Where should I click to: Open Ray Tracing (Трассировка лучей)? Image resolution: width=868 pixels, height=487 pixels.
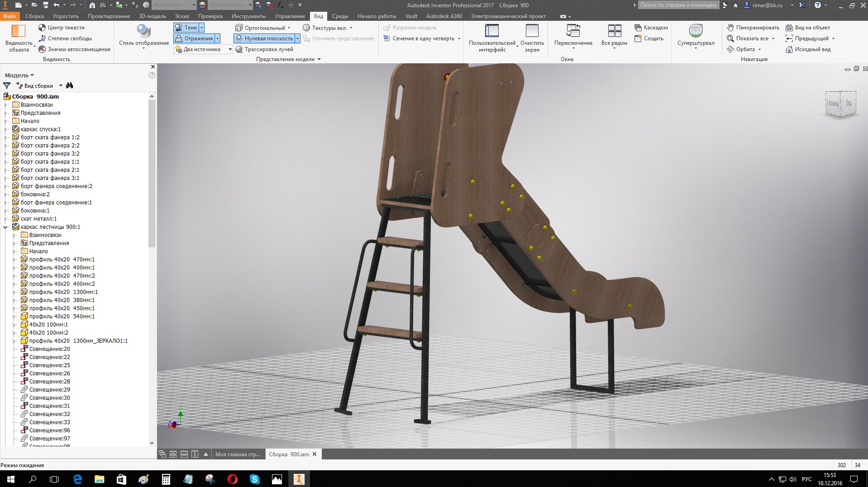pyautogui.click(x=239, y=49)
